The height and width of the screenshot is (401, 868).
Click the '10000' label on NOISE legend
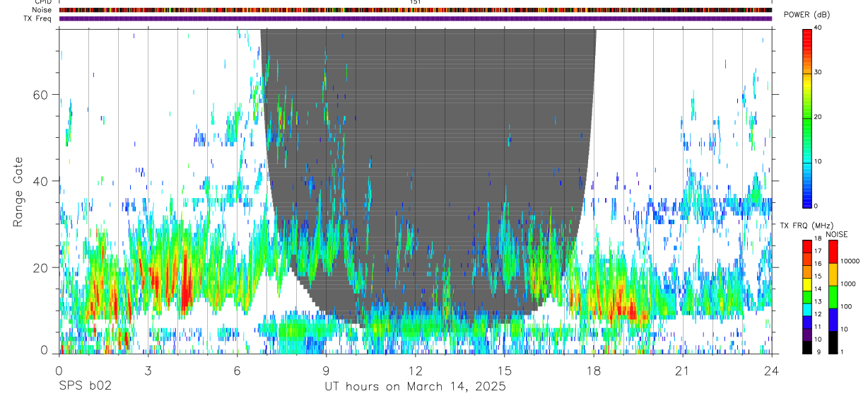click(x=850, y=261)
